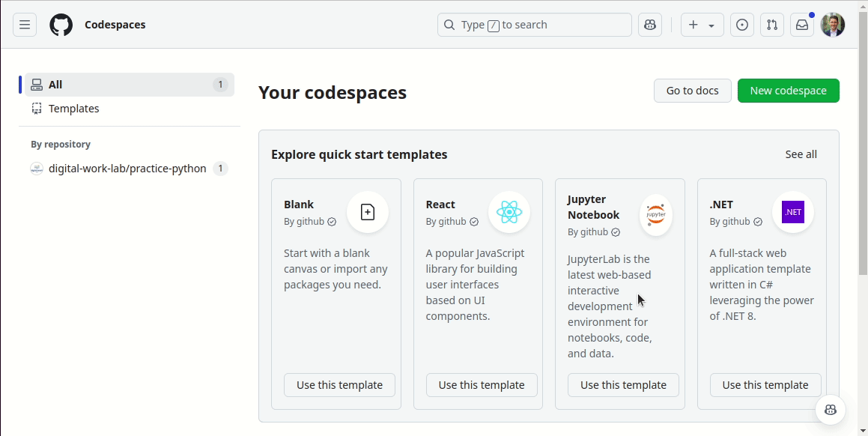Select Templates in the sidebar

(74, 109)
